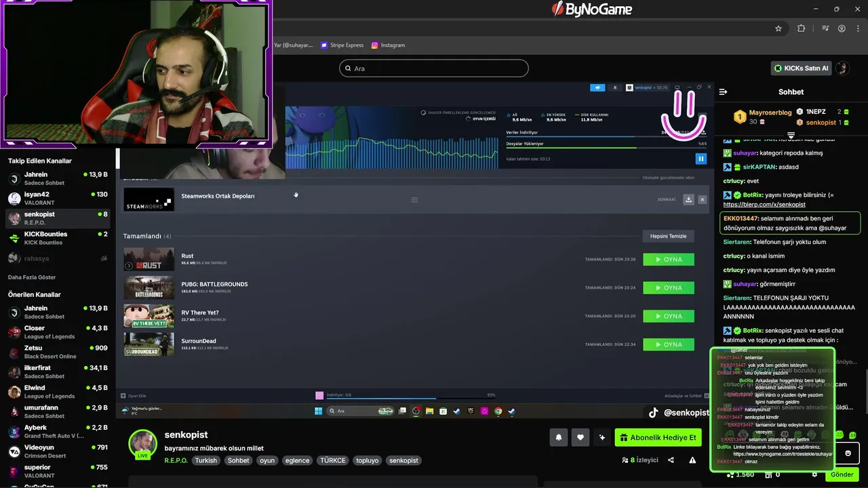Report the stream via warning icon
Screen dimensions: 868x488
click(692, 460)
